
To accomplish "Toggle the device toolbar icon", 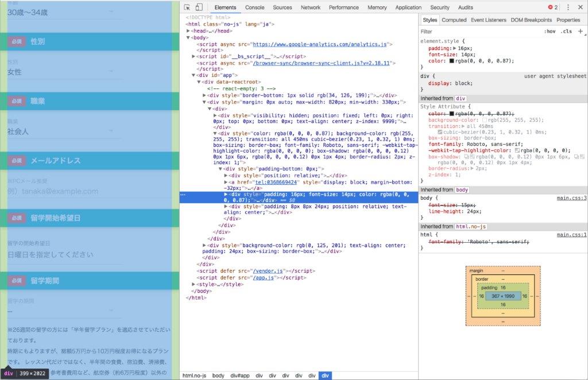I will (199, 7).
